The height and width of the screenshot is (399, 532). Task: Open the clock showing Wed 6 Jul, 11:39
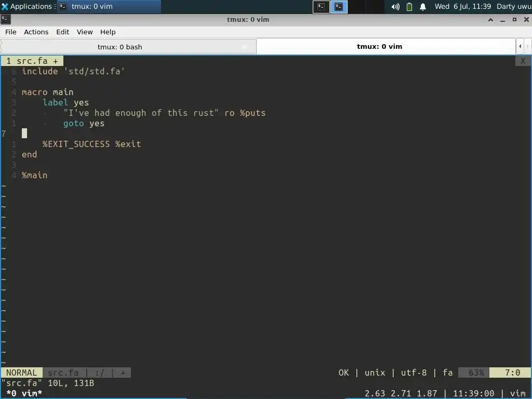463,6
